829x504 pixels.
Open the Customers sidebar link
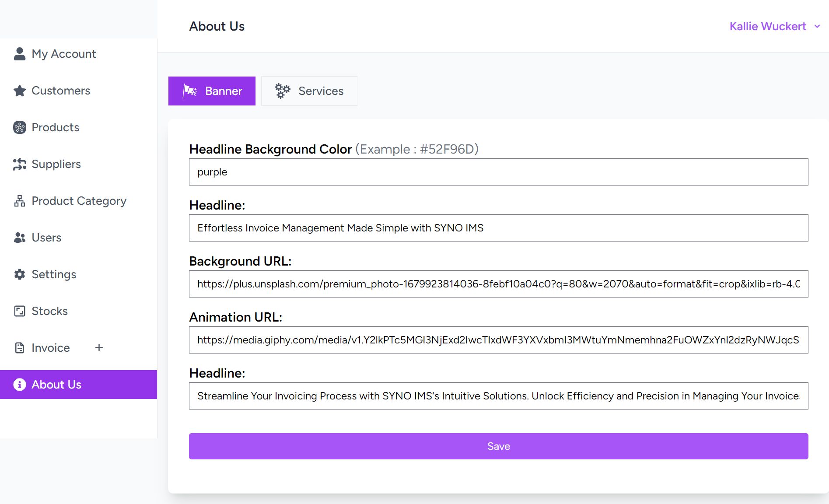point(61,91)
